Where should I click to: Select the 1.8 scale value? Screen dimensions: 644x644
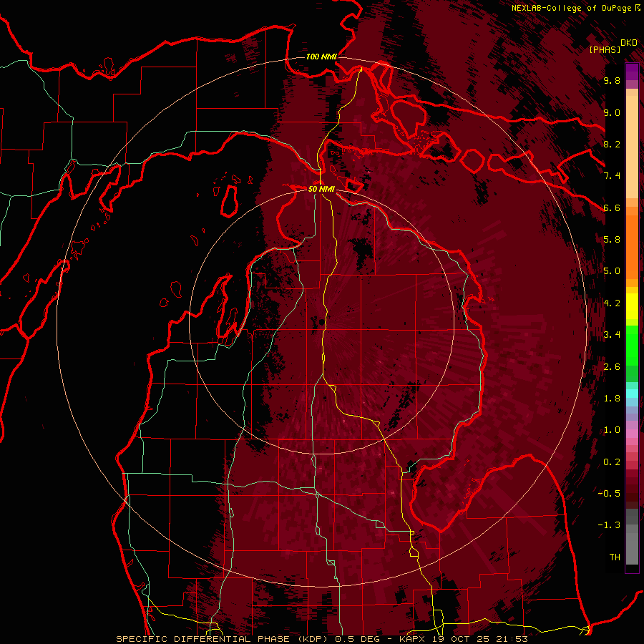click(x=612, y=399)
